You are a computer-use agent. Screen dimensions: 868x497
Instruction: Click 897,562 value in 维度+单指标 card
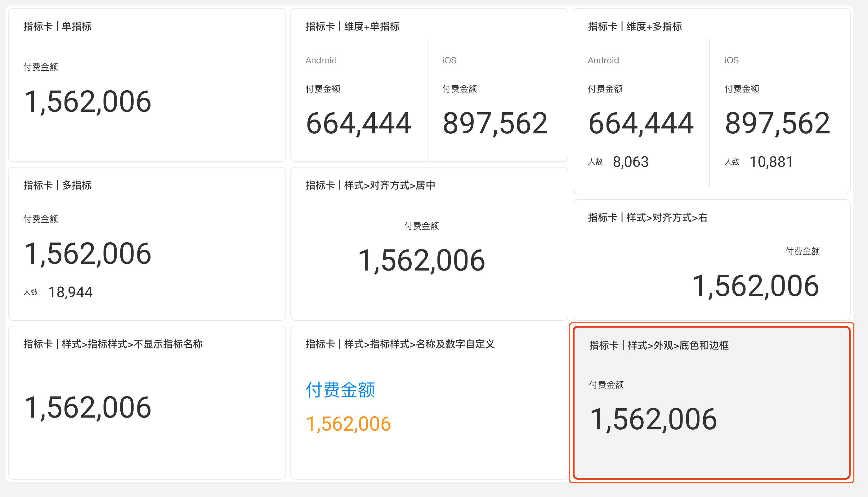point(495,123)
